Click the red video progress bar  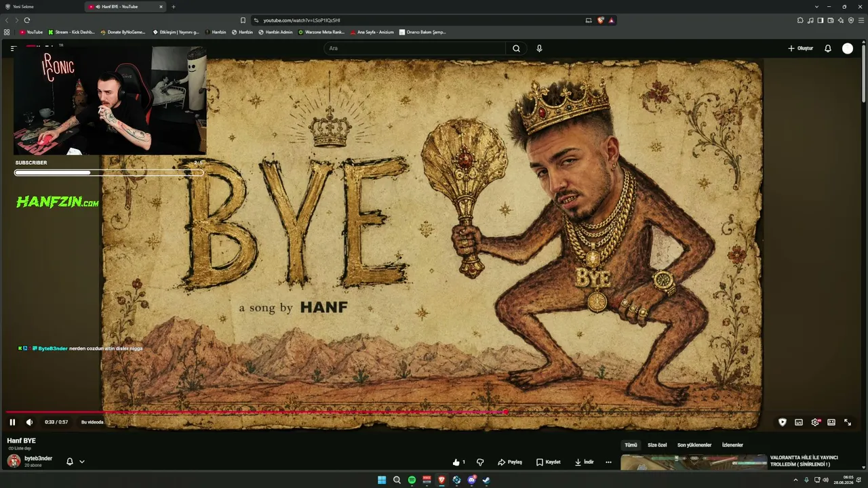[x=256, y=412]
